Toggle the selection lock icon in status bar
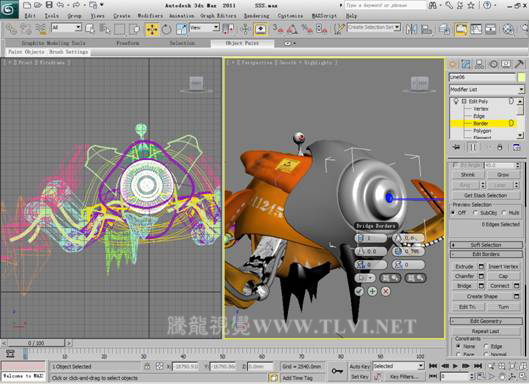 tap(147, 366)
